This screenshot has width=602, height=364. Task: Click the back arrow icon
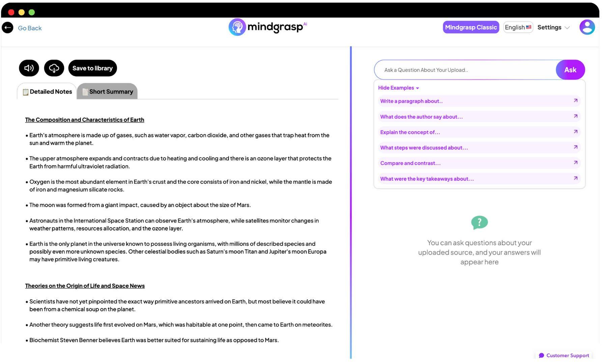click(x=7, y=28)
